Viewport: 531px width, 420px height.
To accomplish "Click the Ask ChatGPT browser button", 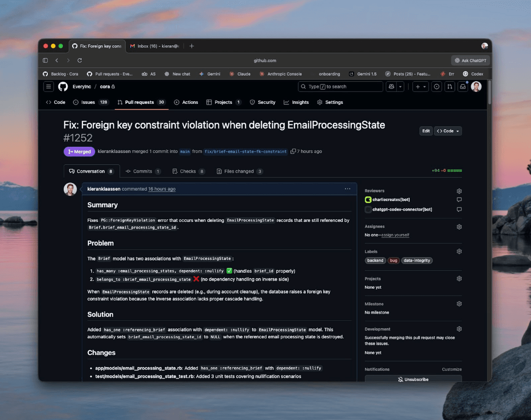I will (x=470, y=61).
